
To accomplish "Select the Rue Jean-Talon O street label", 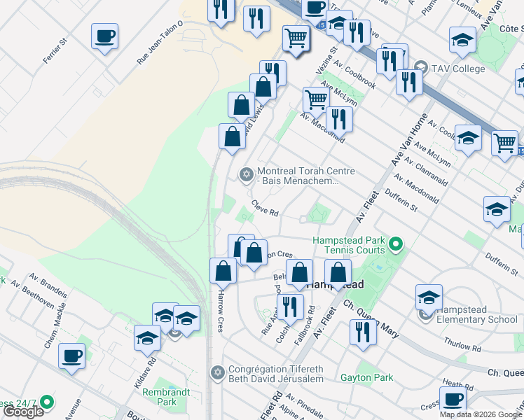I will pos(160,43).
